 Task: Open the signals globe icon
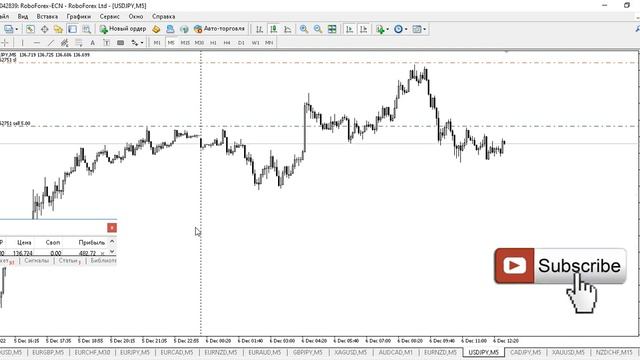coord(184,29)
